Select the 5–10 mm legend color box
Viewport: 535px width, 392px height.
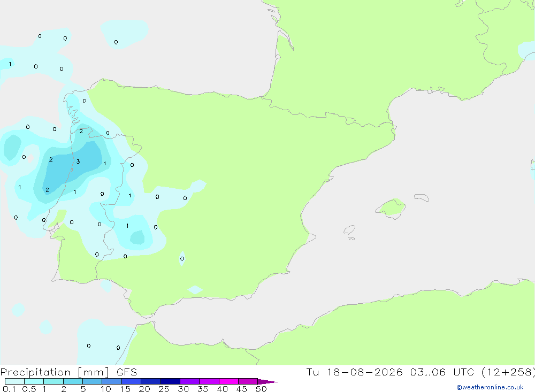pos(93,381)
